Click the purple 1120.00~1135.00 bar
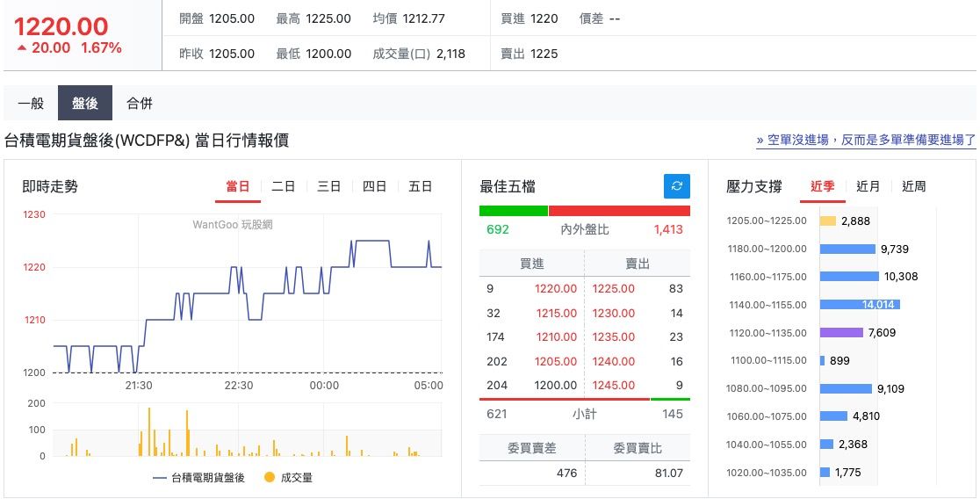 tap(841, 333)
